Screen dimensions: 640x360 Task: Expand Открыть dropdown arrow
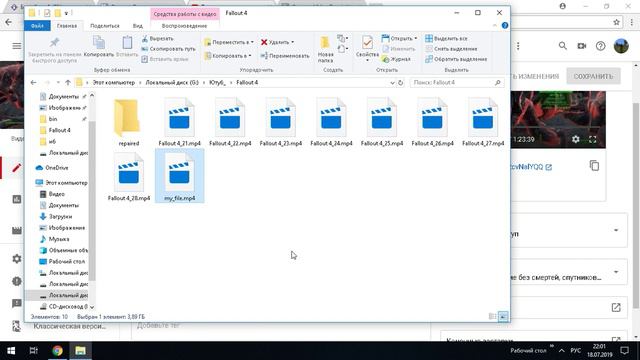pyautogui.click(x=416, y=38)
